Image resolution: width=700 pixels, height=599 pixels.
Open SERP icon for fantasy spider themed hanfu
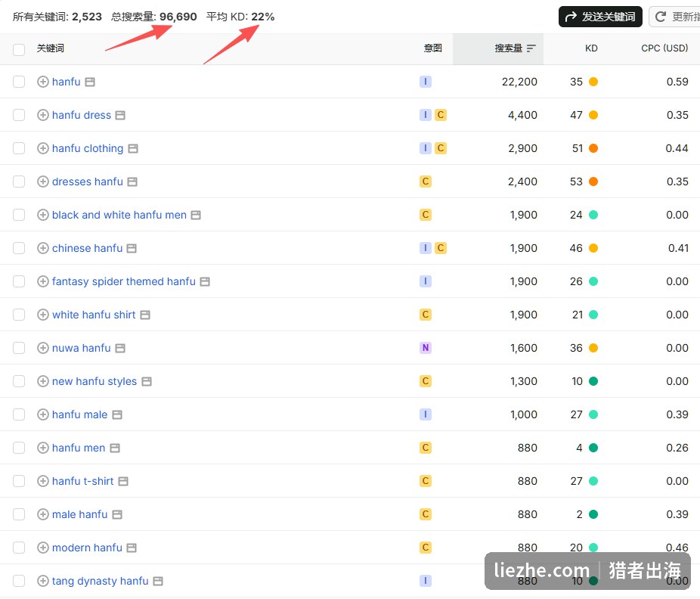(205, 282)
